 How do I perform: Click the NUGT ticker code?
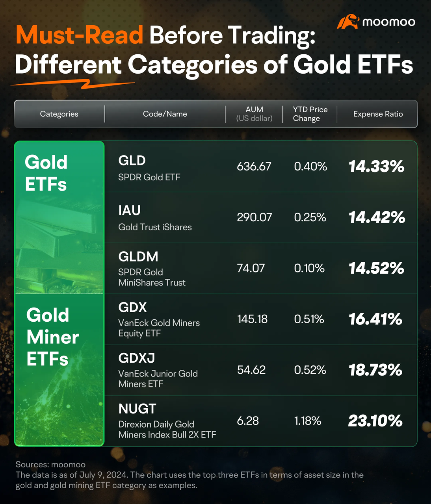[x=137, y=409]
